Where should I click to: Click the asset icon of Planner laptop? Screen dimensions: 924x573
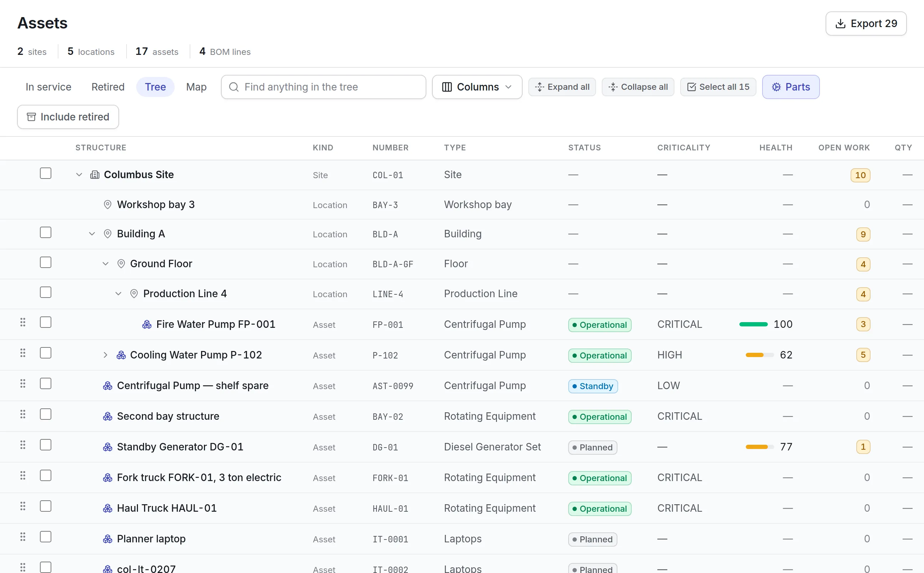click(x=108, y=539)
